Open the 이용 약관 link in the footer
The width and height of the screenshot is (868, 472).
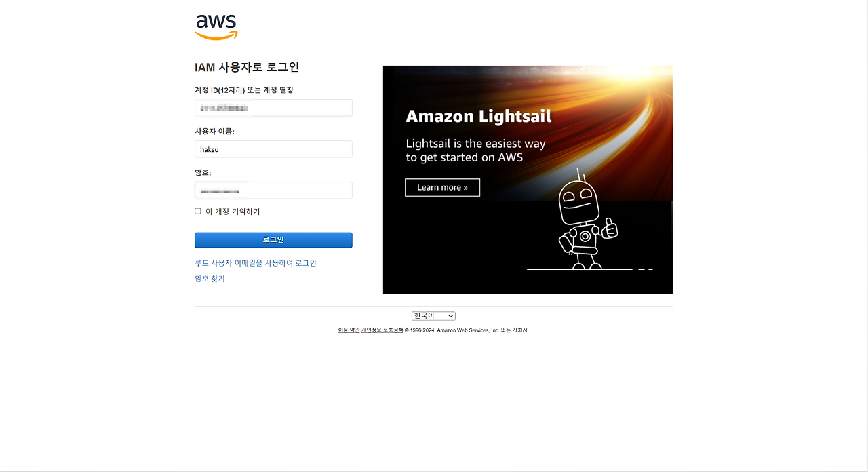349,330
